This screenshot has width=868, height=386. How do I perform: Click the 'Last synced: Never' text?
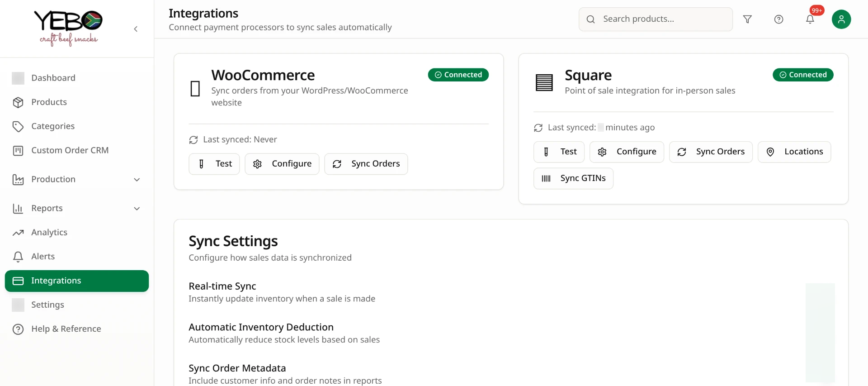(240, 139)
